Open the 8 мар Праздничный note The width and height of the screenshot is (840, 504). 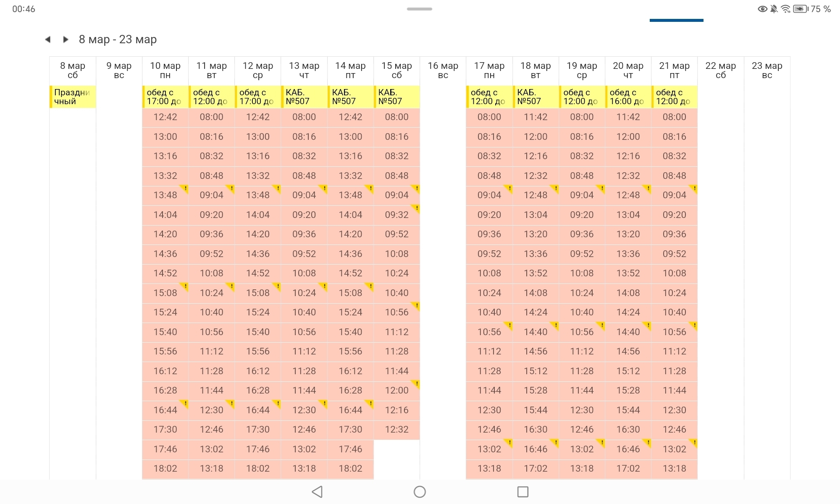[x=73, y=97]
